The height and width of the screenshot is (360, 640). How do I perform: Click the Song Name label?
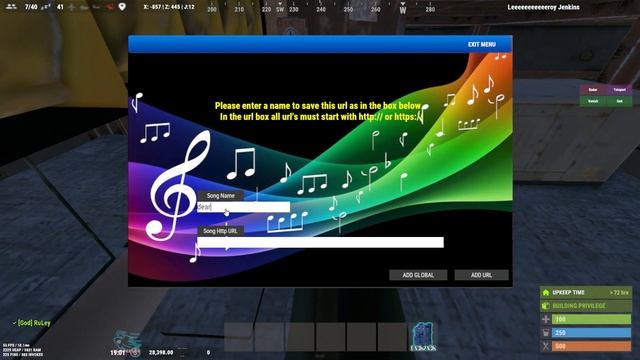tap(220, 196)
